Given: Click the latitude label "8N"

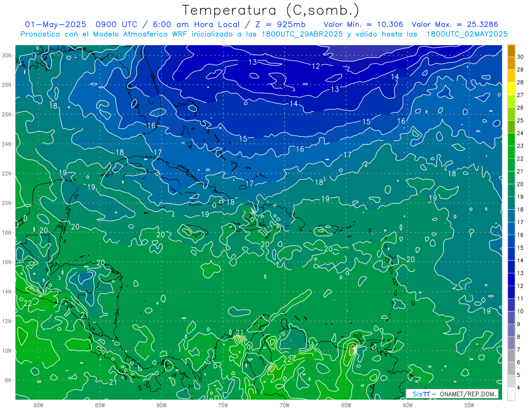Looking at the screenshot, I should tap(8, 380).
